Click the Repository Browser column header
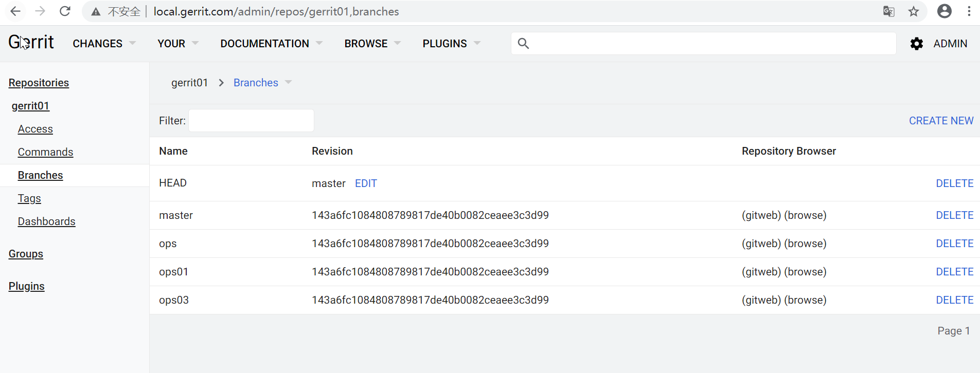This screenshot has width=980, height=373. point(789,151)
